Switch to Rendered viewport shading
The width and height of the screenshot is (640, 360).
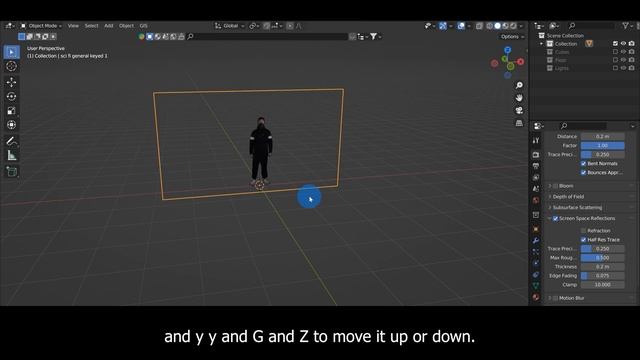[x=513, y=26]
